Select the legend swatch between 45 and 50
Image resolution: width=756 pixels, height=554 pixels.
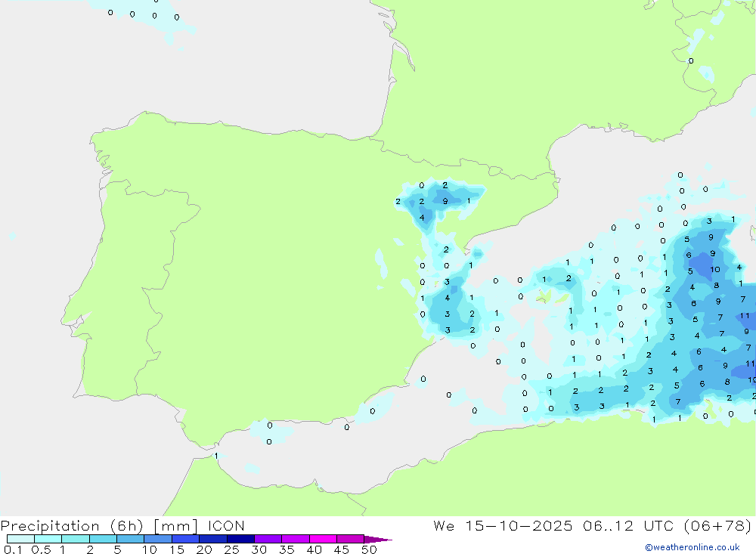pyautogui.click(x=351, y=539)
